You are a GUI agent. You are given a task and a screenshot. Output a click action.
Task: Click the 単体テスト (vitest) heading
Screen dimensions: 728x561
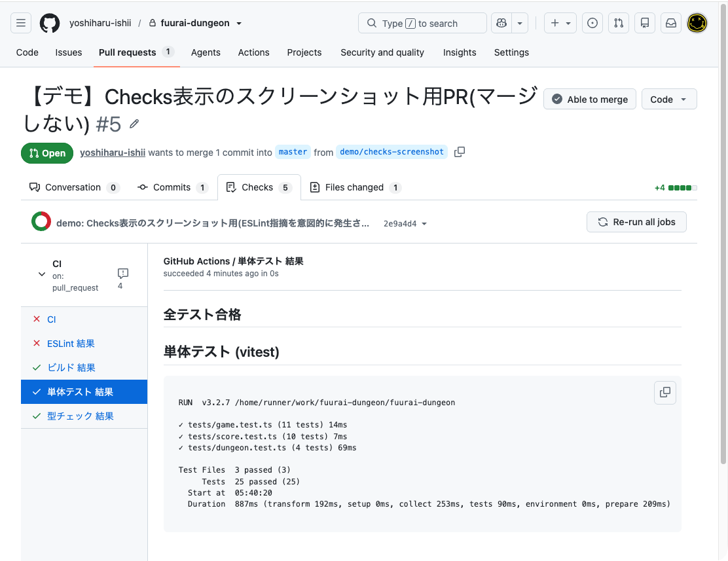tap(221, 352)
